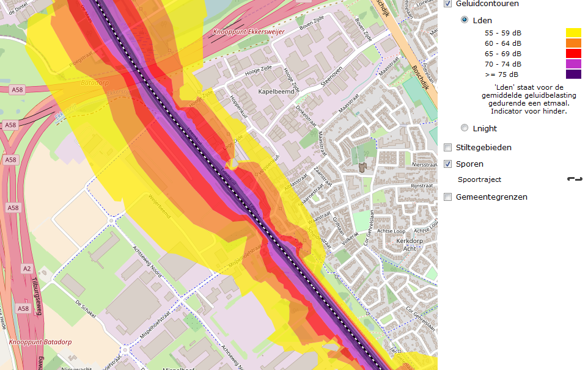Disable the Sporen layer checkbox
Screen dimensions: 588x370
tap(448, 164)
